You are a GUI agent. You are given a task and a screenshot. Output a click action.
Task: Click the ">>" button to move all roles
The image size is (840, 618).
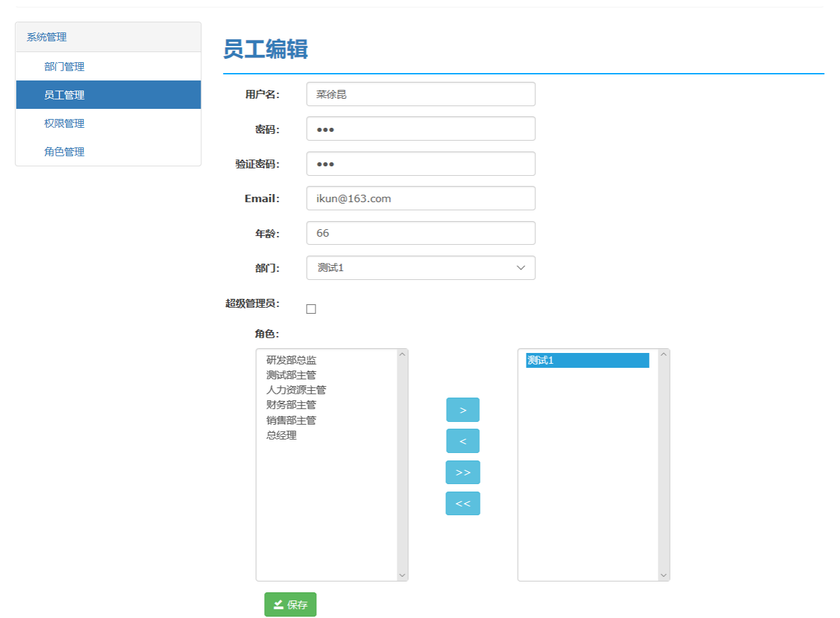pos(462,471)
